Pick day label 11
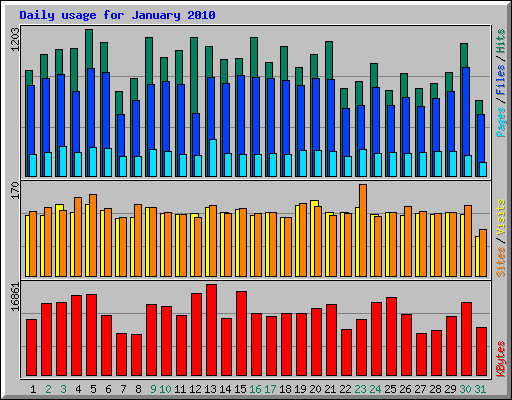The image size is (512, 400). pyautogui.click(x=180, y=389)
